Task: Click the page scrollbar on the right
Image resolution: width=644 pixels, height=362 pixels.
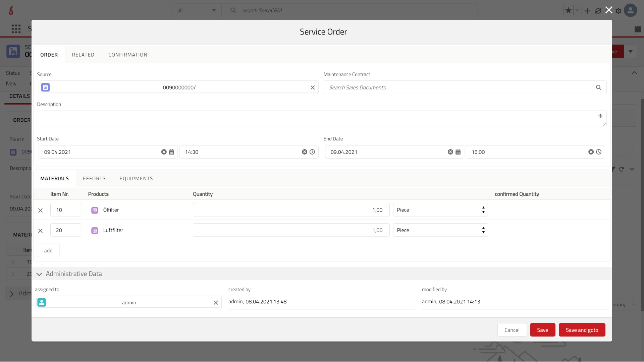Action: tap(642, 204)
